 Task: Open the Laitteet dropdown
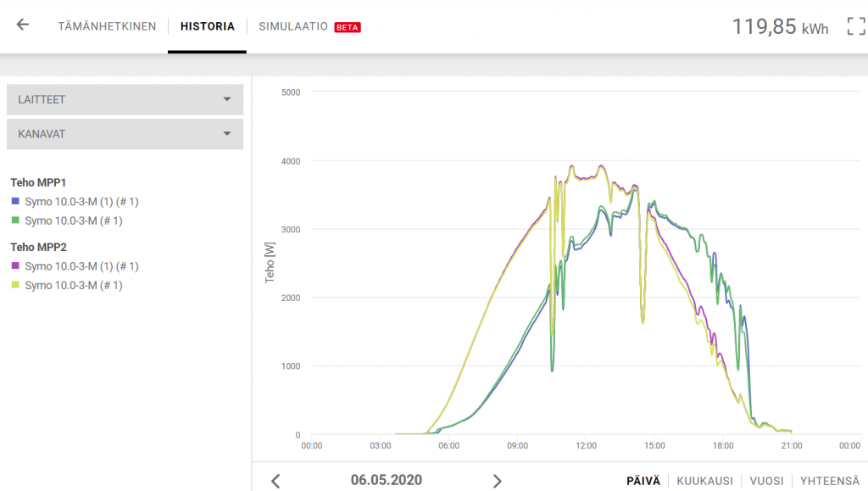pyautogui.click(x=125, y=99)
